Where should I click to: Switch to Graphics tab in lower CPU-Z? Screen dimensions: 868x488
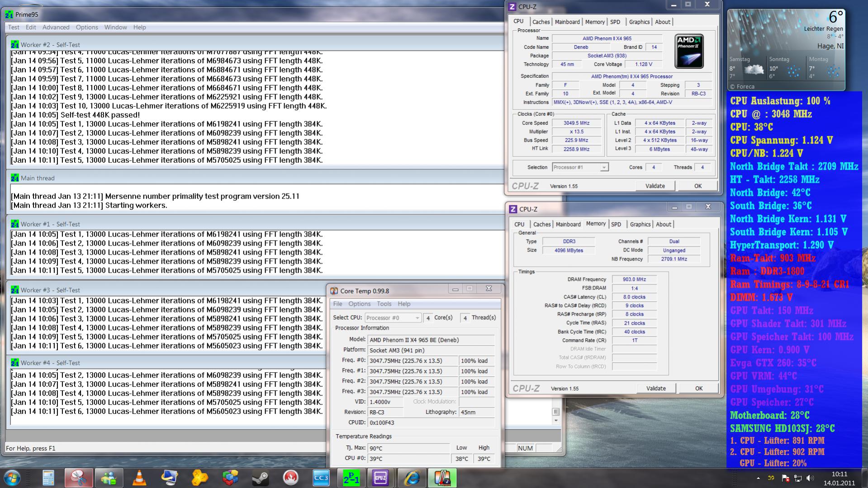pyautogui.click(x=640, y=224)
